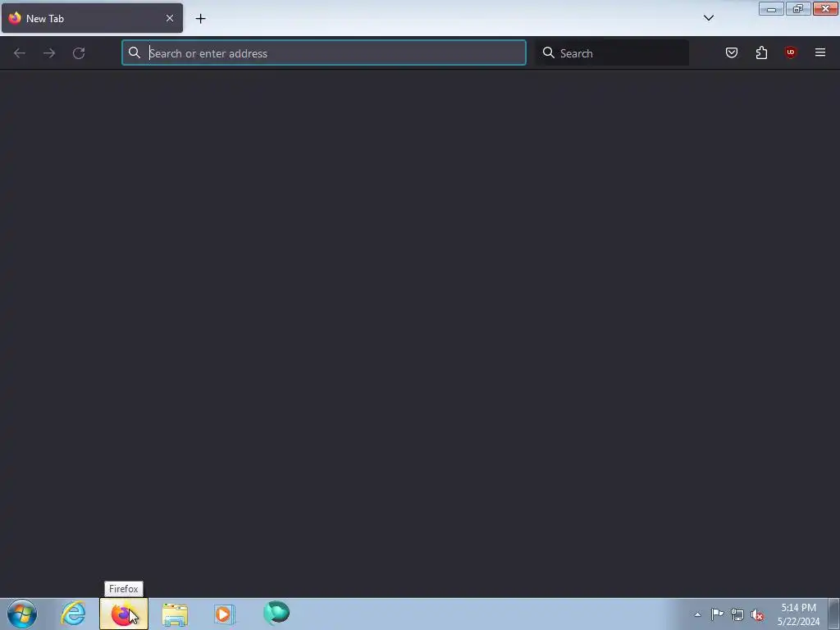The height and width of the screenshot is (630, 840).
Task: Restore down the Firefox window
Action: [x=798, y=8]
